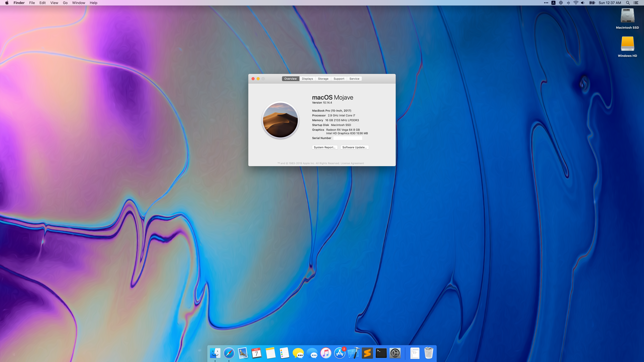Click the Wi-Fi status menu icon
Screen dimensions: 644x362
(576, 3)
